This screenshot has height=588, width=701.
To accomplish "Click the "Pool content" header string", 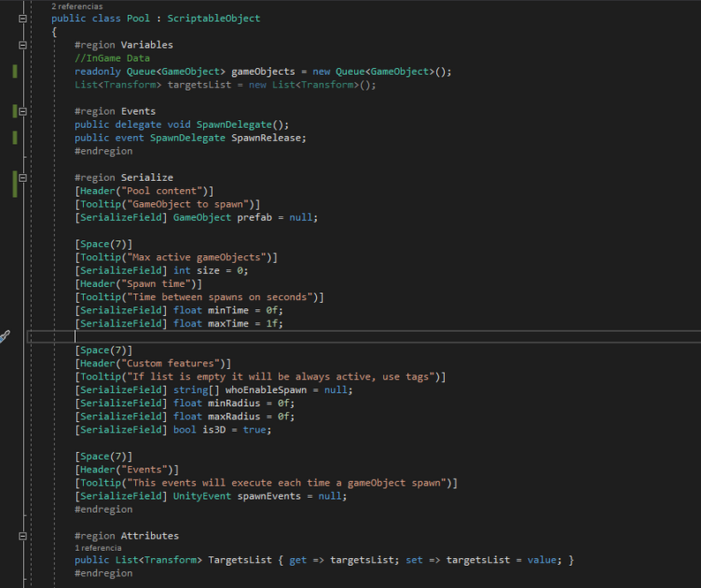I will (162, 191).
